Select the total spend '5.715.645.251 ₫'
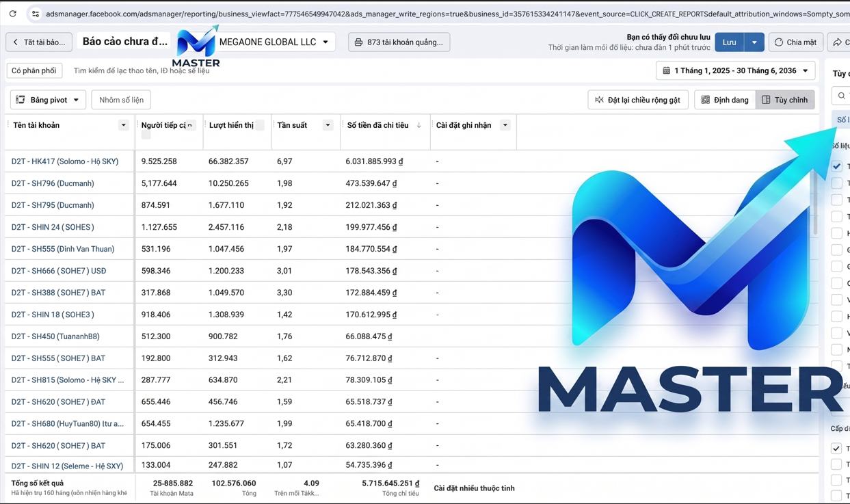 coord(390,483)
